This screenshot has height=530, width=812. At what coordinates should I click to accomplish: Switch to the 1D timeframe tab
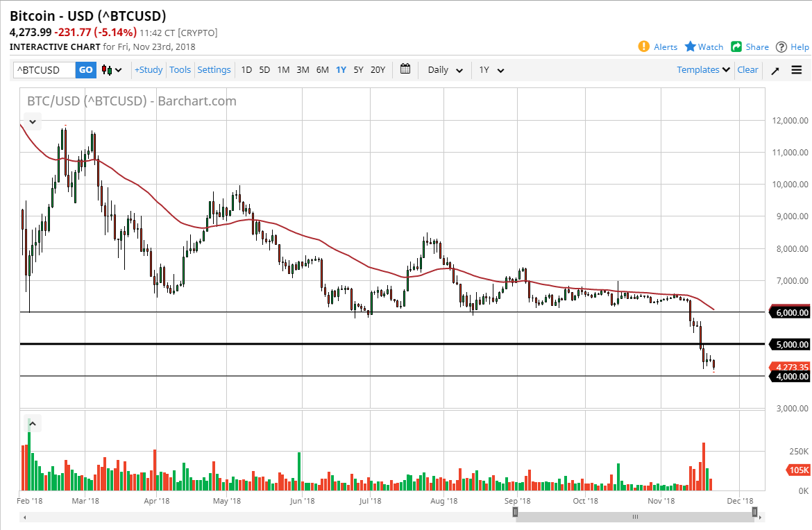point(246,69)
